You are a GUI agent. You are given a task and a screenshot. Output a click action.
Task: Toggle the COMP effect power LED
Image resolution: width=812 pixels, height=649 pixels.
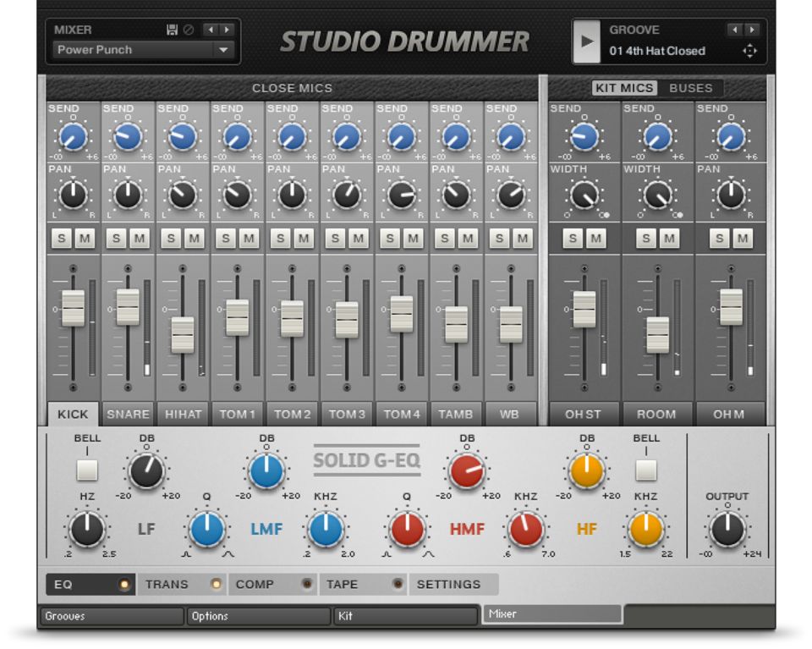(x=308, y=584)
